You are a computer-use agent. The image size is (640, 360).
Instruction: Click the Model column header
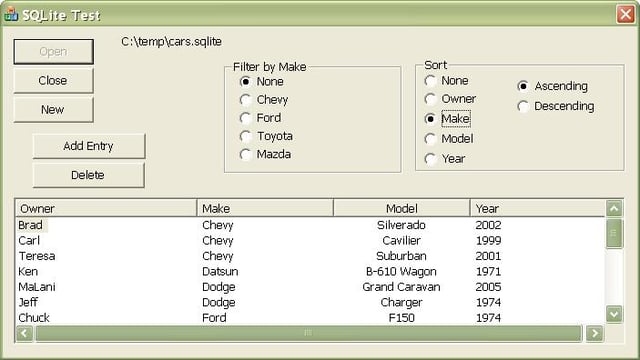pos(402,209)
